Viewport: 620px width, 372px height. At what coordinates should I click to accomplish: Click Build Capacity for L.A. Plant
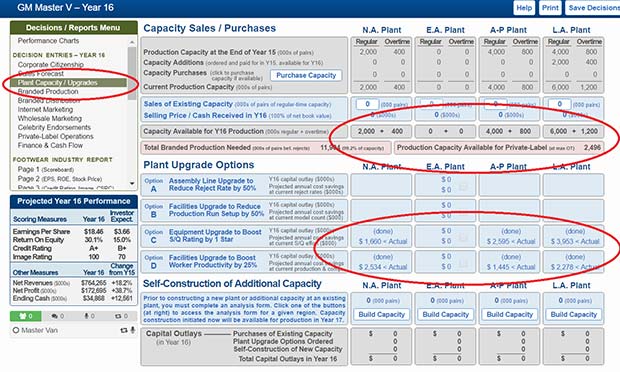tap(574, 315)
